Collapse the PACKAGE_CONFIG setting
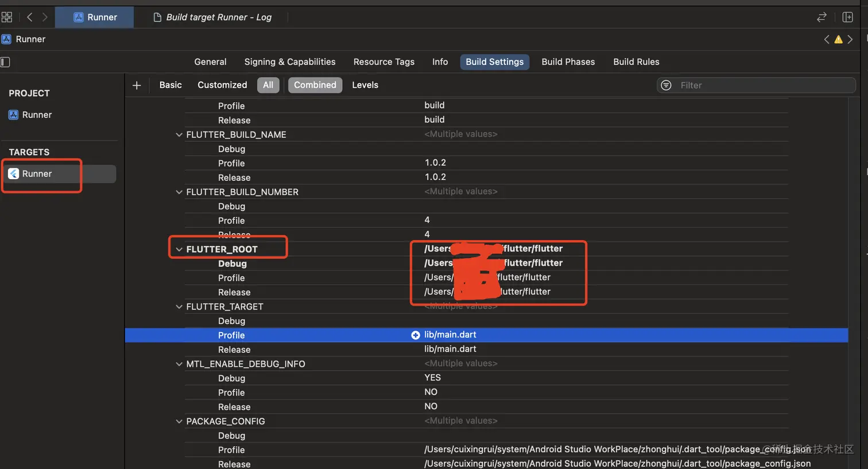The height and width of the screenshot is (469, 868). (x=179, y=422)
